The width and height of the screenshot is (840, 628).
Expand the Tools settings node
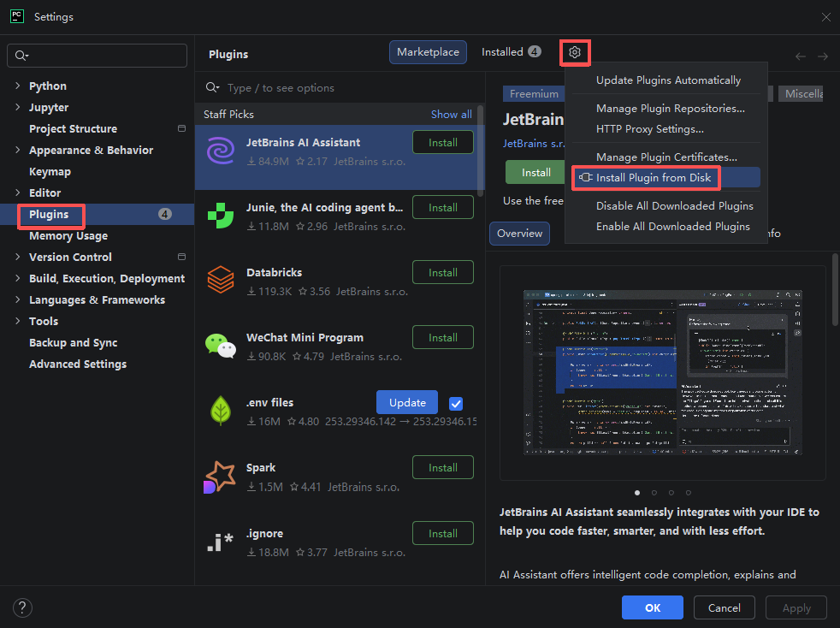coord(18,321)
